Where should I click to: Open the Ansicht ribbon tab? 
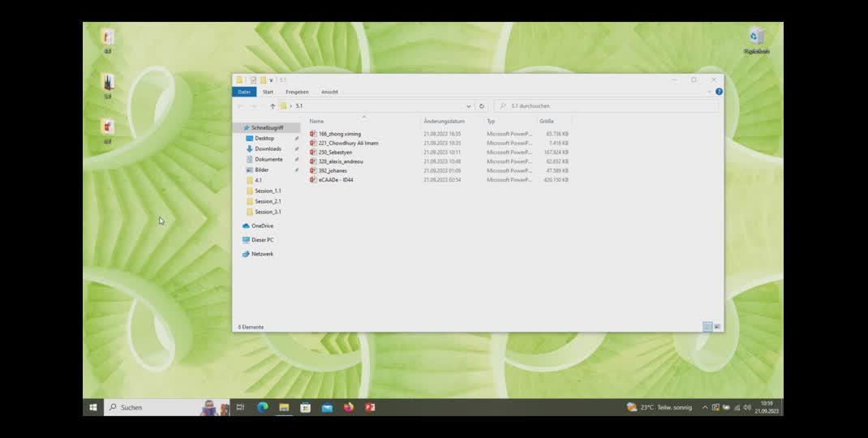pyautogui.click(x=329, y=92)
